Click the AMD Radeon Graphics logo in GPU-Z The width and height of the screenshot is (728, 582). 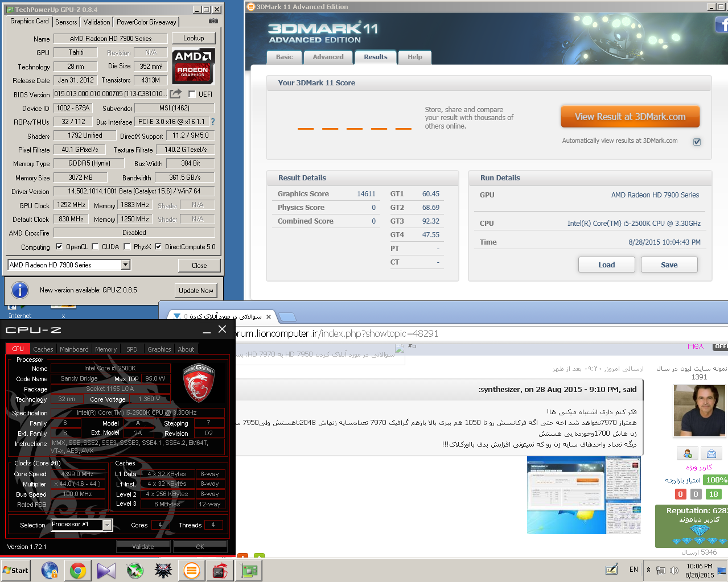tap(194, 65)
